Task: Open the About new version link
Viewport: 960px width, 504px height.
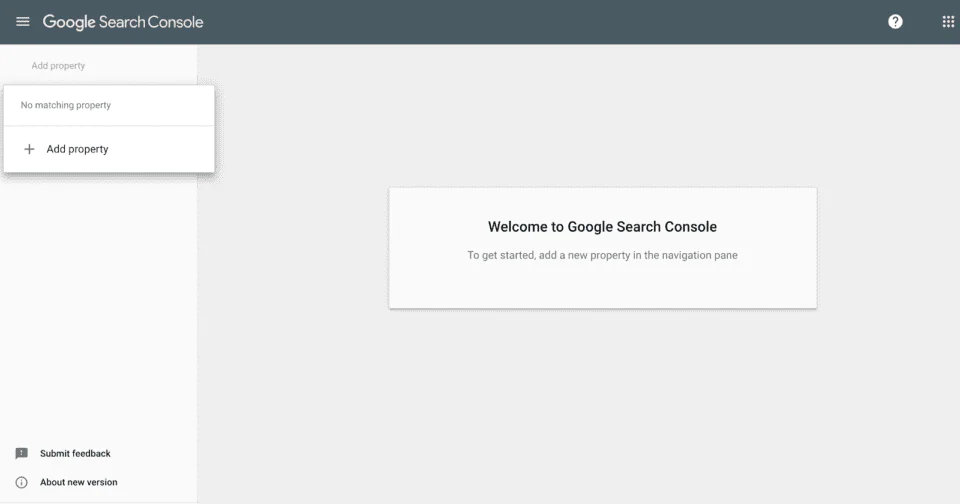Action: tap(78, 482)
